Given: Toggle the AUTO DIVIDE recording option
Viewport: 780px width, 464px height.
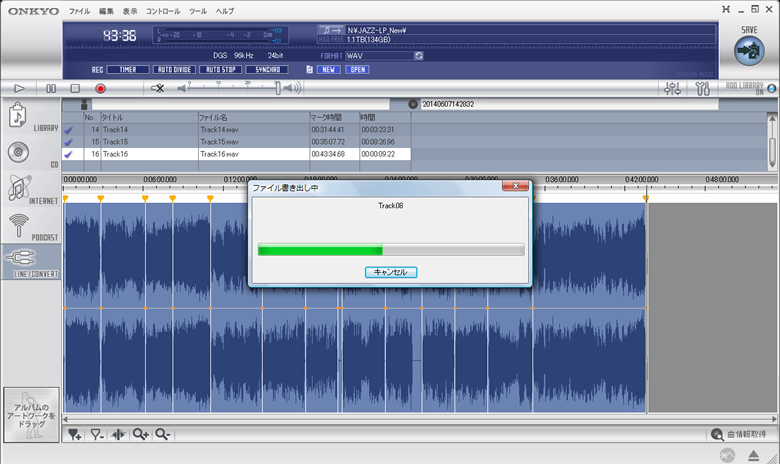Looking at the screenshot, I should pyautogui.click(x=172, y=70).
